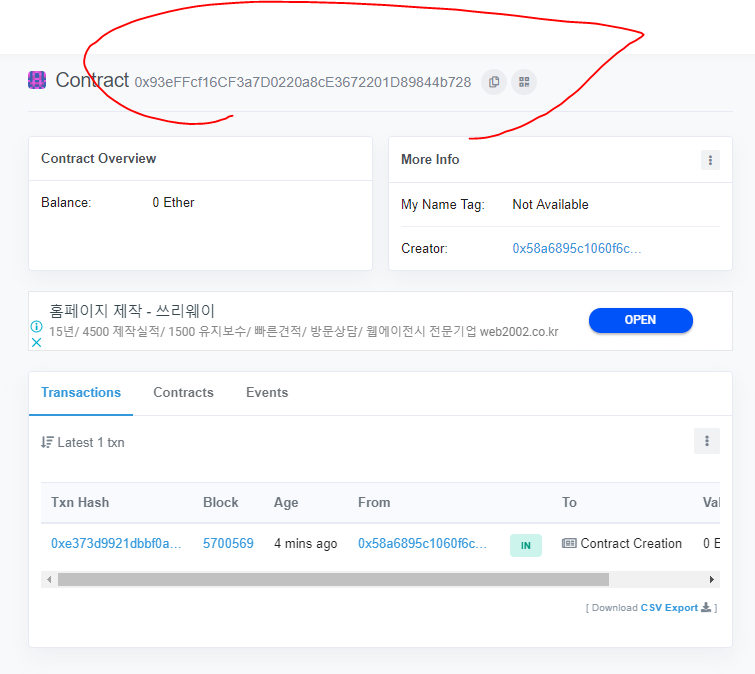This screenshot has width=755, height=674.
Task: Click the green IN badge
Action: [x=526, y=545]
